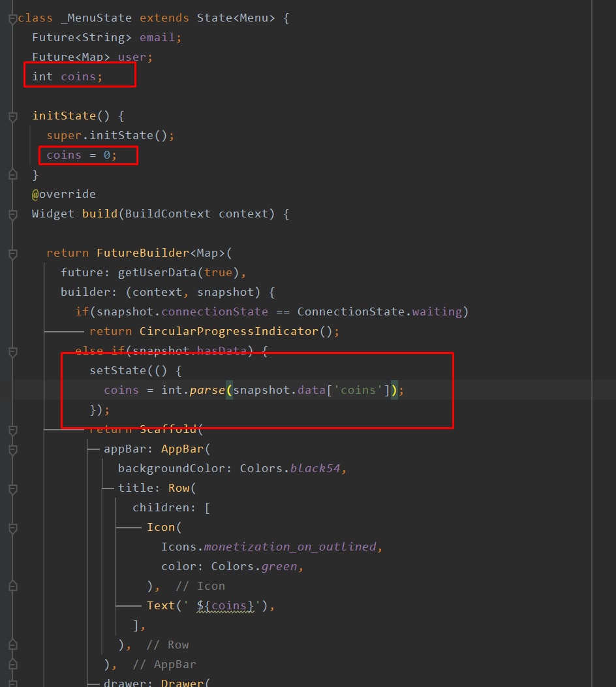The width and height of the screenshot is (616, 687).
Task: Collapse the title: Row( fold marker
Action: (12, 489)
